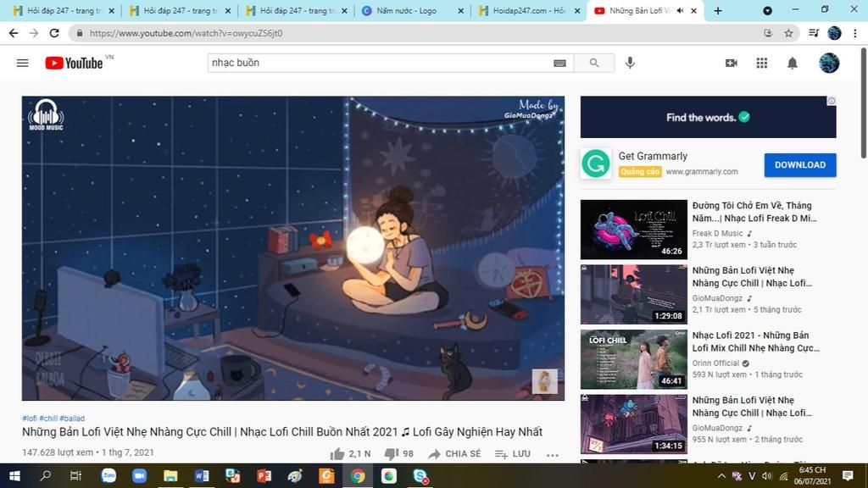The image size is (868, 488).
Task: Open the create video camera icon
Action: pos(732,63)
